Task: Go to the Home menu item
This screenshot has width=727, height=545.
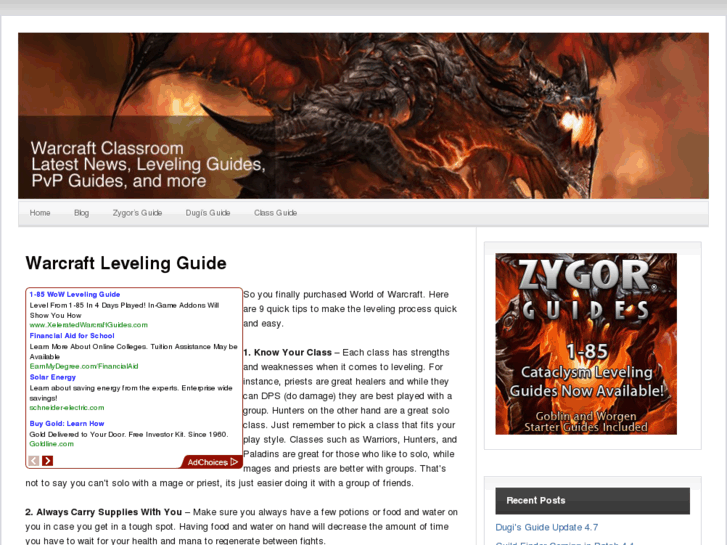Action: pos(40,213)
